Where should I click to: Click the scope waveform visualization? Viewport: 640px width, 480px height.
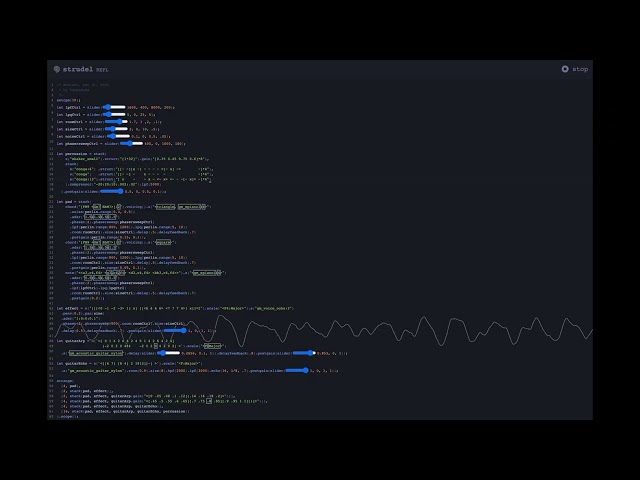tap(322, 331)
